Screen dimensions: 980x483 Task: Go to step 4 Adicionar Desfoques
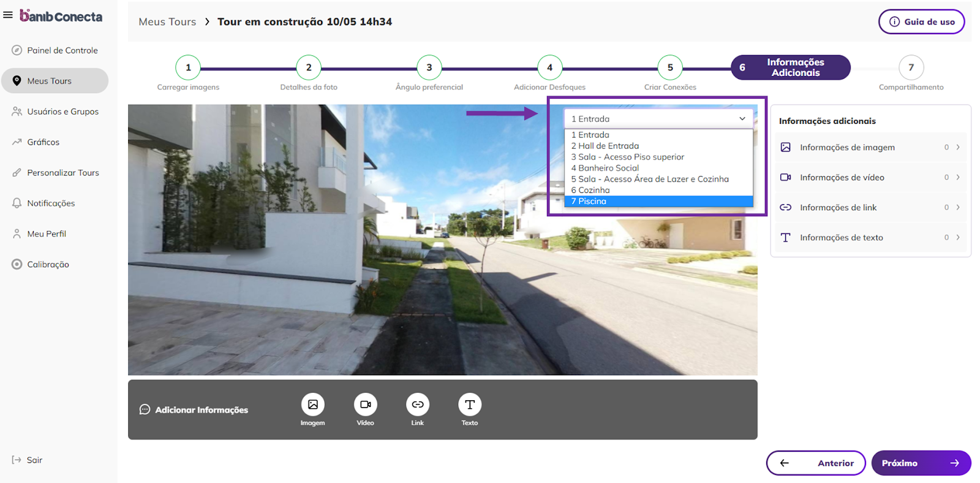click(549, 67)
